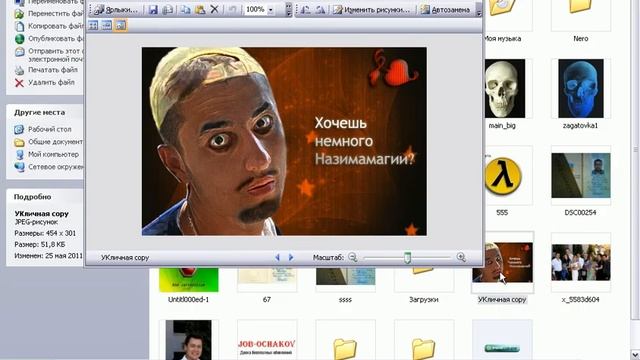The width and height of the screenshot is (640, 360).
Task: Select the ssss image file
Action: pos(345,280)
